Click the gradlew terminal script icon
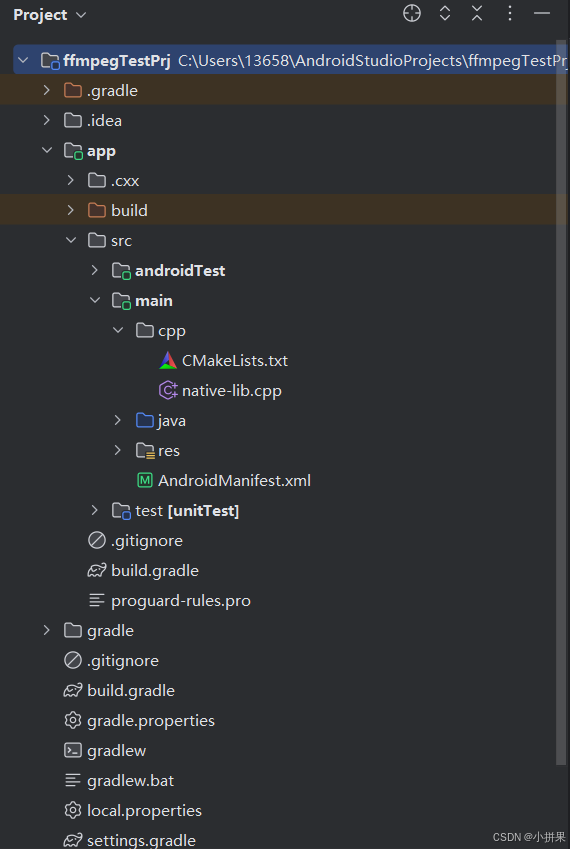Screen dimensions: 570x849 point(73,750)
